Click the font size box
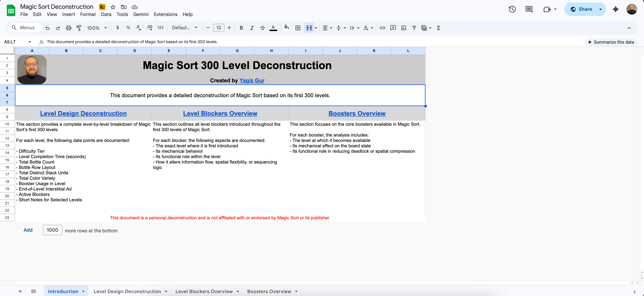 pyautogui.click(x=218, y=28)
